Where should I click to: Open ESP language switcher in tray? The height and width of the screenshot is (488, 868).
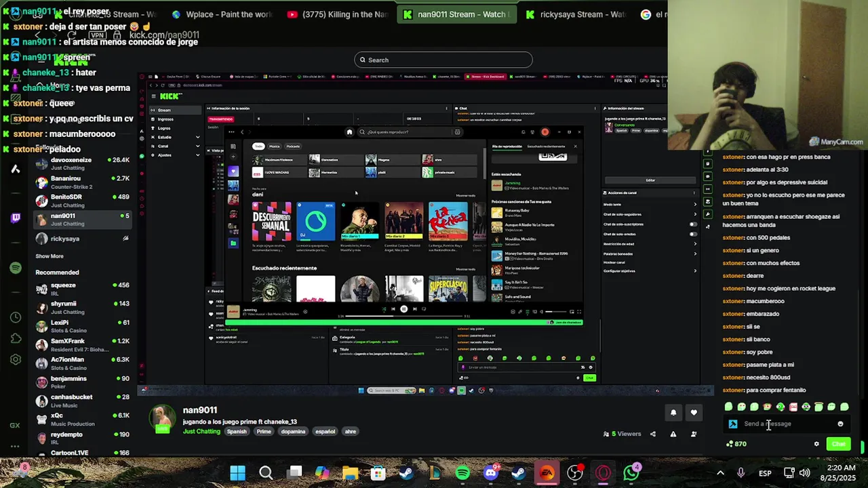765,472
